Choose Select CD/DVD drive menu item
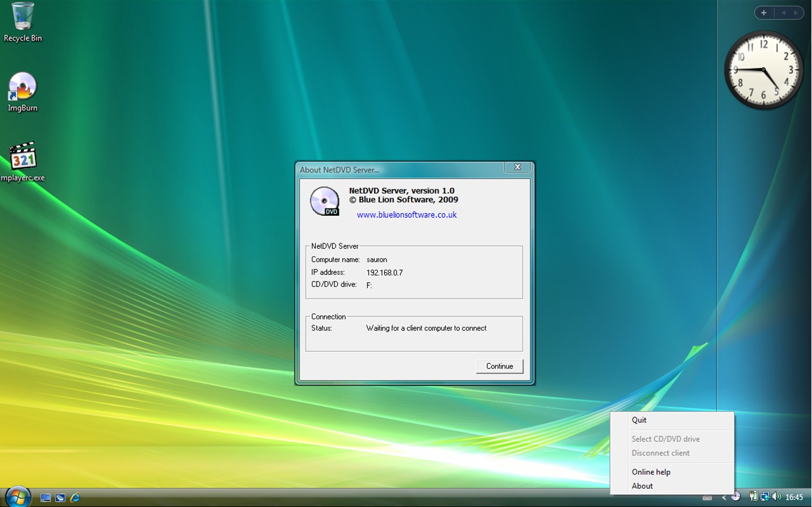 click(672, 439)
